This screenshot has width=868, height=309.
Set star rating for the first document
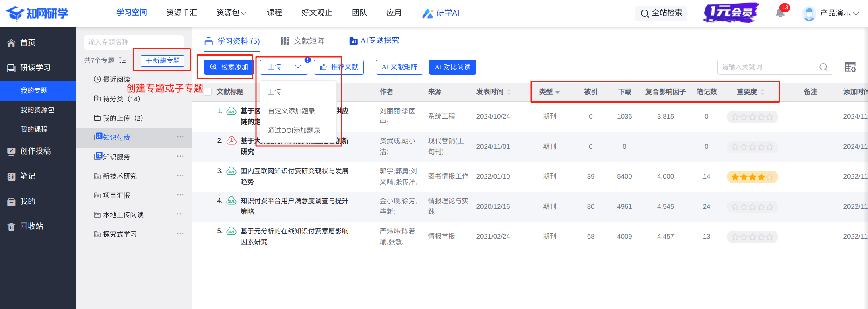pos(752,117)
